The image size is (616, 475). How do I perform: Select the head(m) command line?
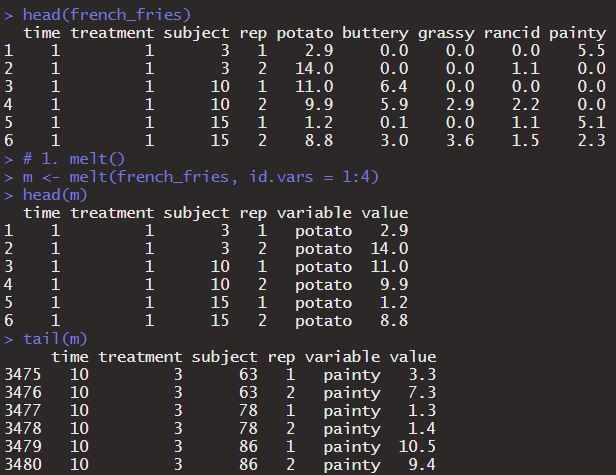[45, 195]
